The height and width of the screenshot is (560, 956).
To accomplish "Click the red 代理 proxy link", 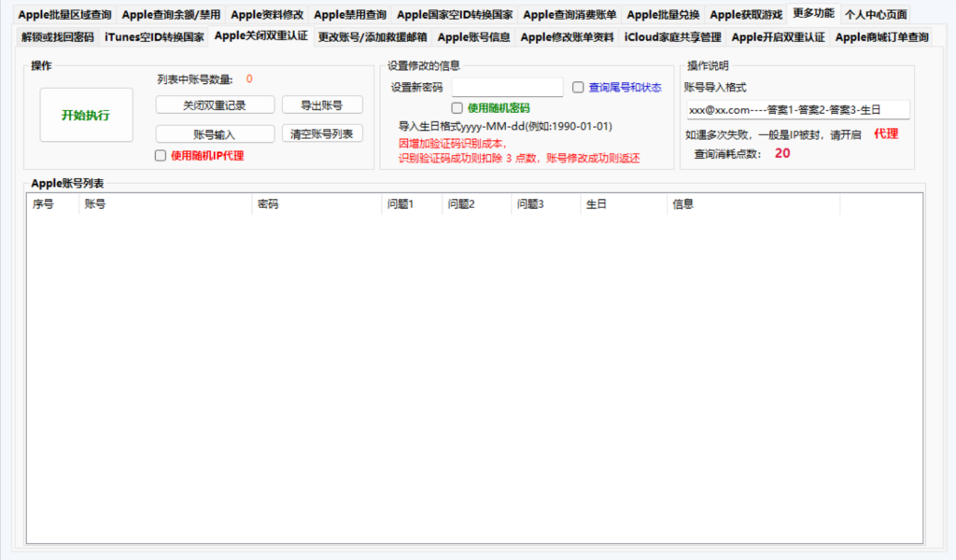I will click(886, 134).
